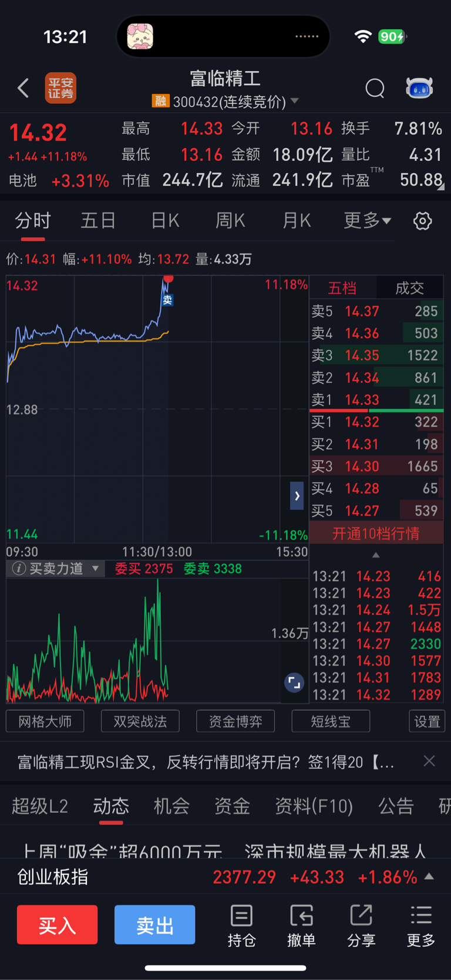
Task: Select the 动态 news tab
Action: coord(111,806)
